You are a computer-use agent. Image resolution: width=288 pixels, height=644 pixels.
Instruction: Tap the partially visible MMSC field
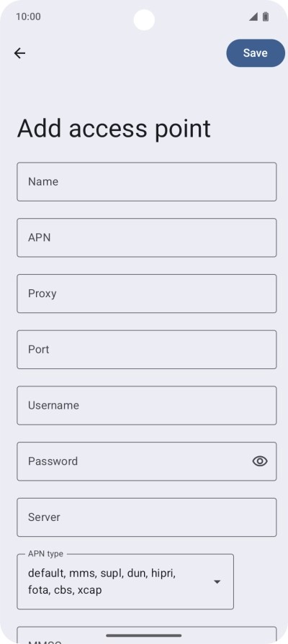pyautogui.click(x=147, y=635)
